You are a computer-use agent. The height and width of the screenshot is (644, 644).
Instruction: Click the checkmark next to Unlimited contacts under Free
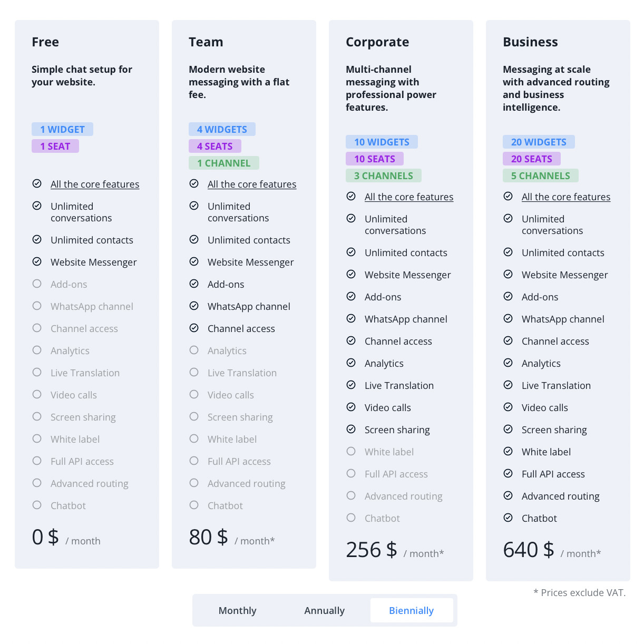[37, 240]
